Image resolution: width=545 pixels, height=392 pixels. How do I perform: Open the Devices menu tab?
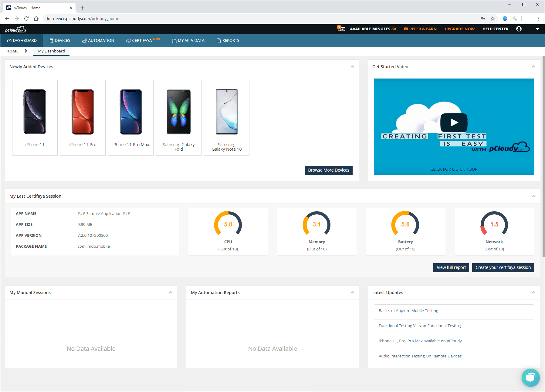pyautogui.click(x=60, y=41)
